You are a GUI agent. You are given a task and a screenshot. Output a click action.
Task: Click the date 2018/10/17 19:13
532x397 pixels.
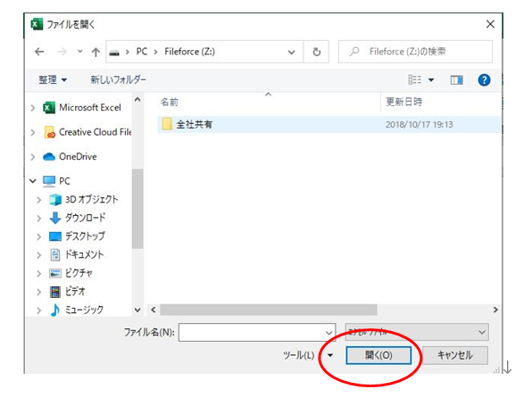(x=420, y=124)
